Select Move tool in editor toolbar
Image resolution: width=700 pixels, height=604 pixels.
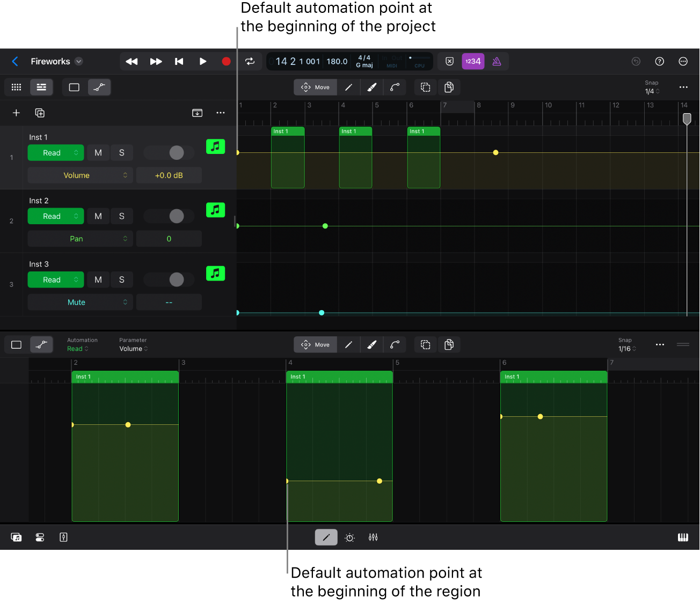click(x=316, y=344)
